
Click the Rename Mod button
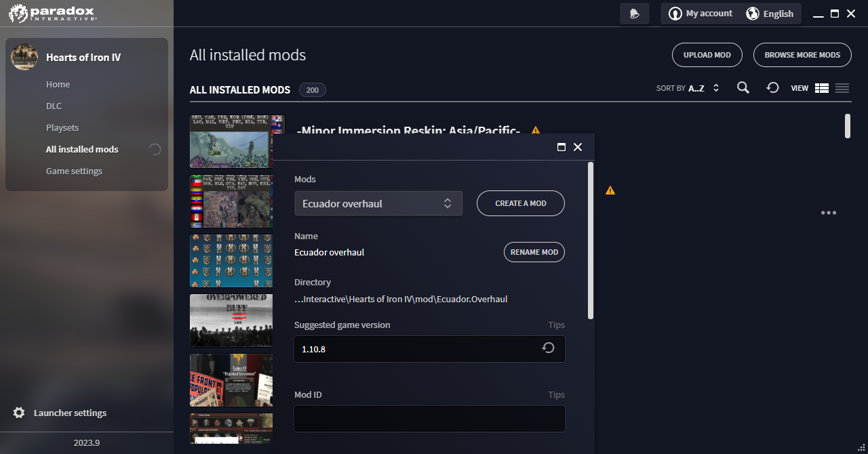(534, 252)
